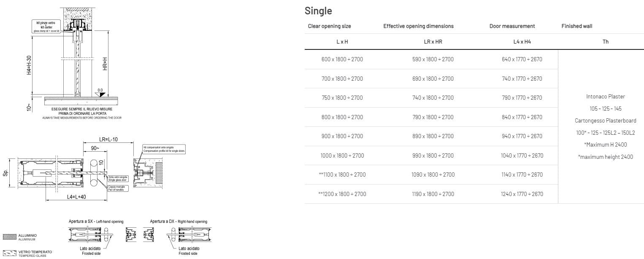Click the 'Single glass door' callout label
The width and height of the screenshot is (644, 259).
coord(118,178)
